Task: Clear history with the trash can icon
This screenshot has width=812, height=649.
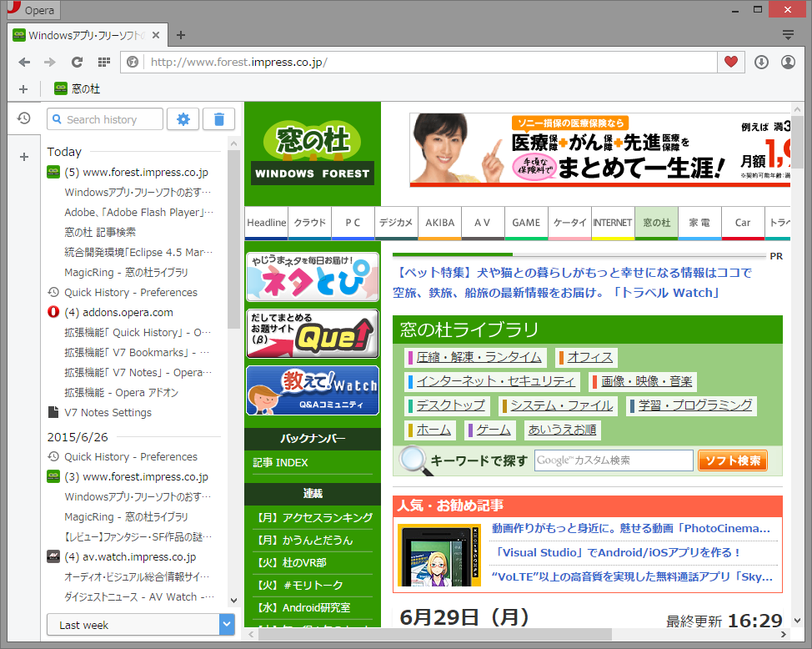Action: click(218, 118)
